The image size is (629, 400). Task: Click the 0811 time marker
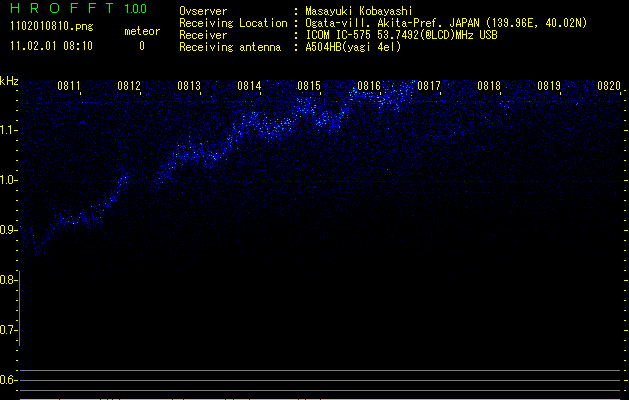(69, 86)
